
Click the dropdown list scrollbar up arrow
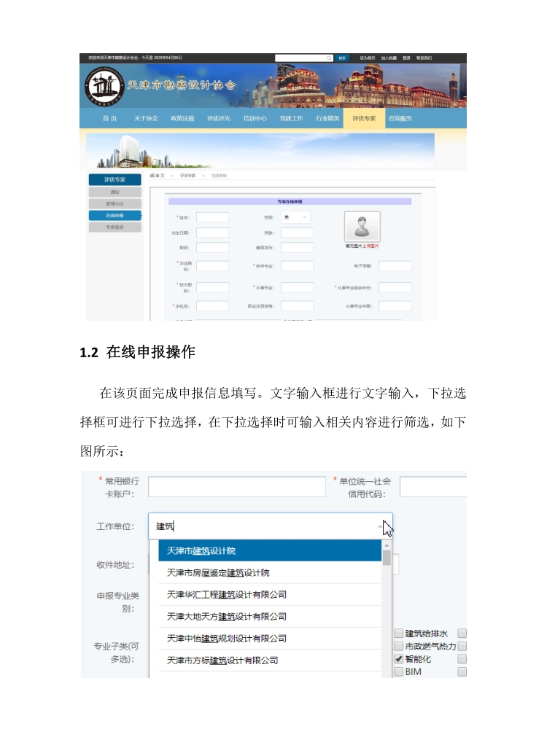(x=387, y=545)
